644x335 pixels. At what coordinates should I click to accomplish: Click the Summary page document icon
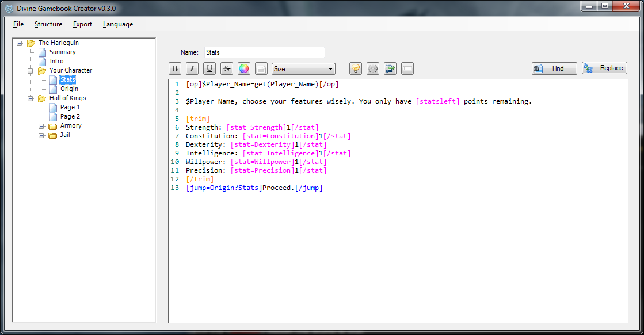point(43,52)
